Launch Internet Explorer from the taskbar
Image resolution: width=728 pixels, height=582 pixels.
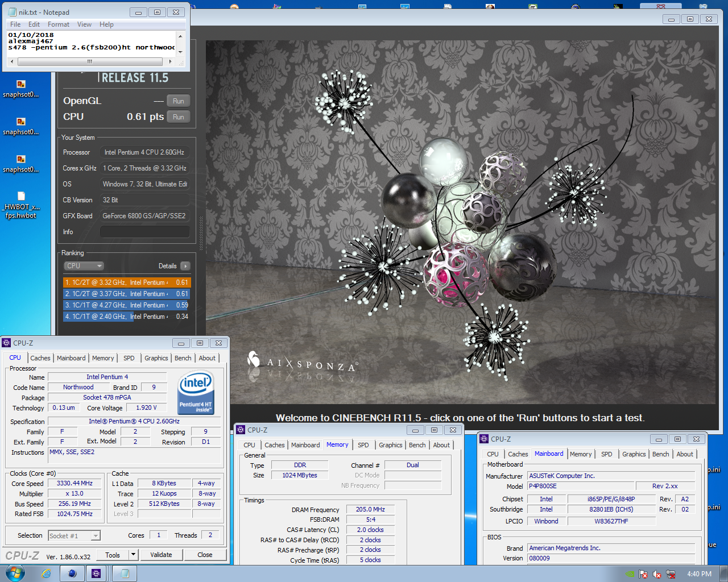coord(46,573)
